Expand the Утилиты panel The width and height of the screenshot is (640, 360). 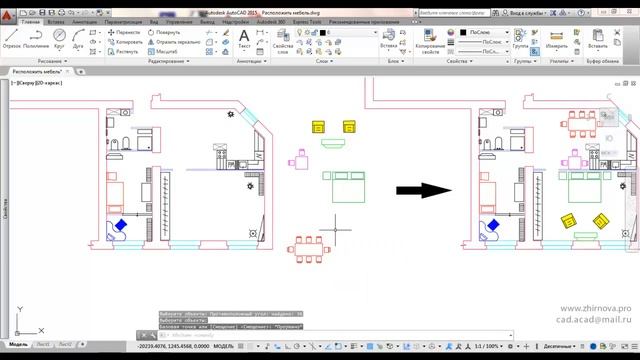coord(562,61)
